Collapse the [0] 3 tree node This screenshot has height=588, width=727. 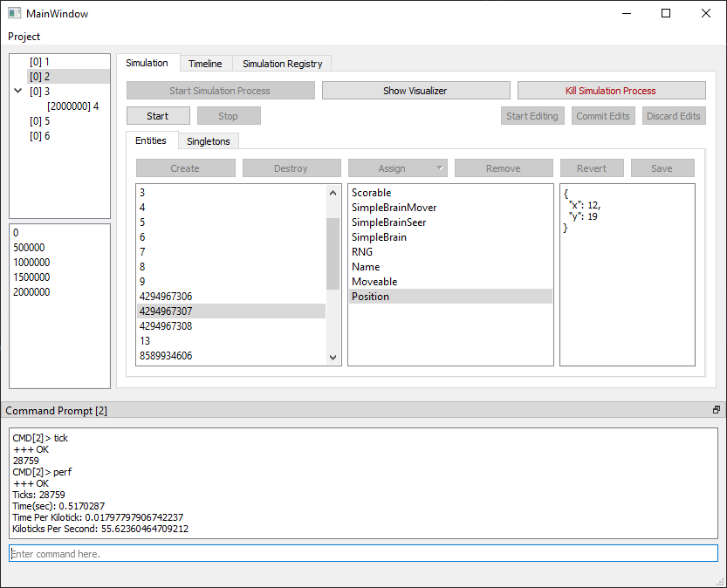click(18, 91)
